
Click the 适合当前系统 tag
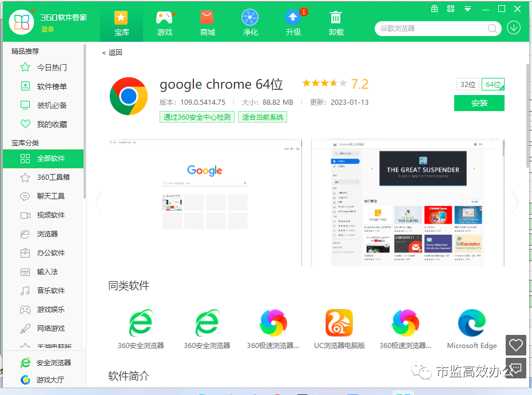(x=263, y=117)
